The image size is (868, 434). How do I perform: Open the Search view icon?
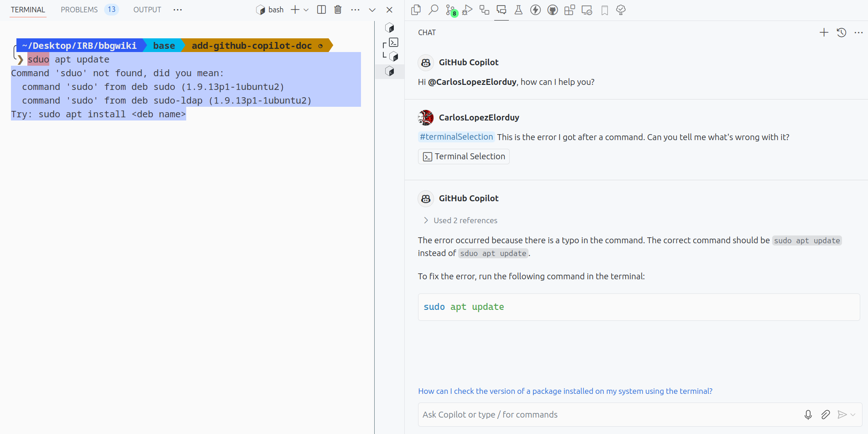[x=433, y=10]
